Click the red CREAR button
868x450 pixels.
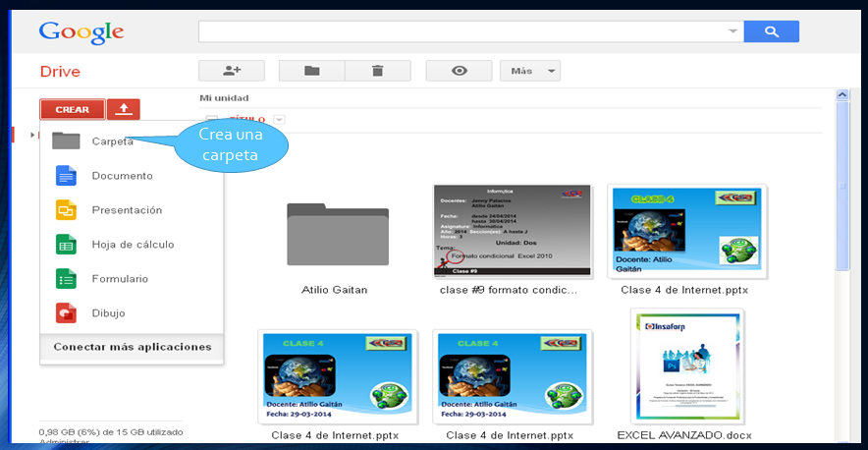coord(73,109)
